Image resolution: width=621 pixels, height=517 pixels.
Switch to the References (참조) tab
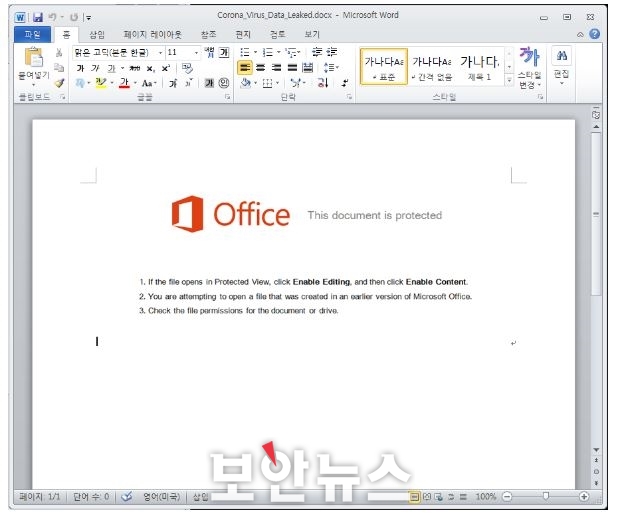[208, 34]
